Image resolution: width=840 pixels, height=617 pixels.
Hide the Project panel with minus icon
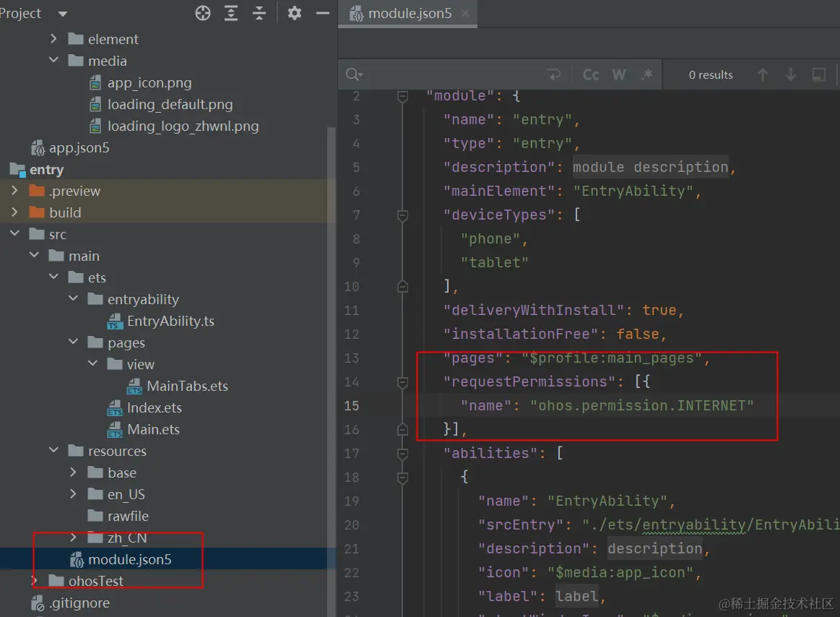coord(323,13)
